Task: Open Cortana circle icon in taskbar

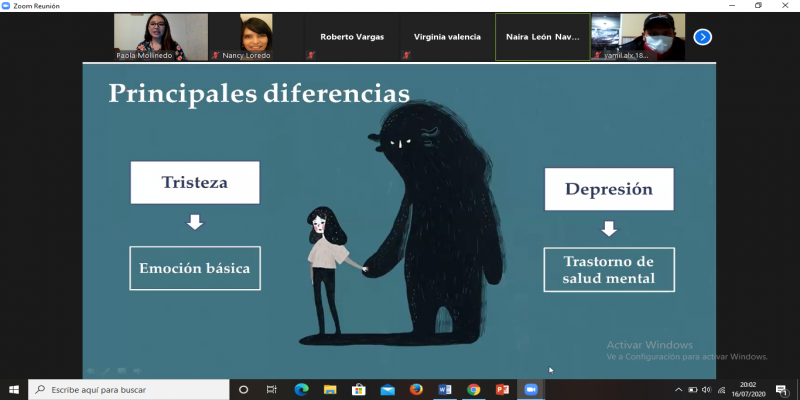Action: 243,390
